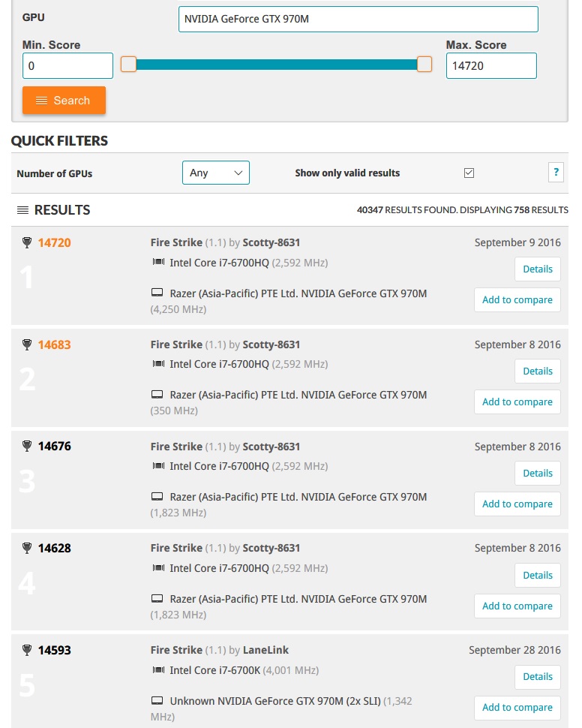Open Details for the 14593 LaneLink result
This screenshot has height=728, width=582.
coord(538,677)
